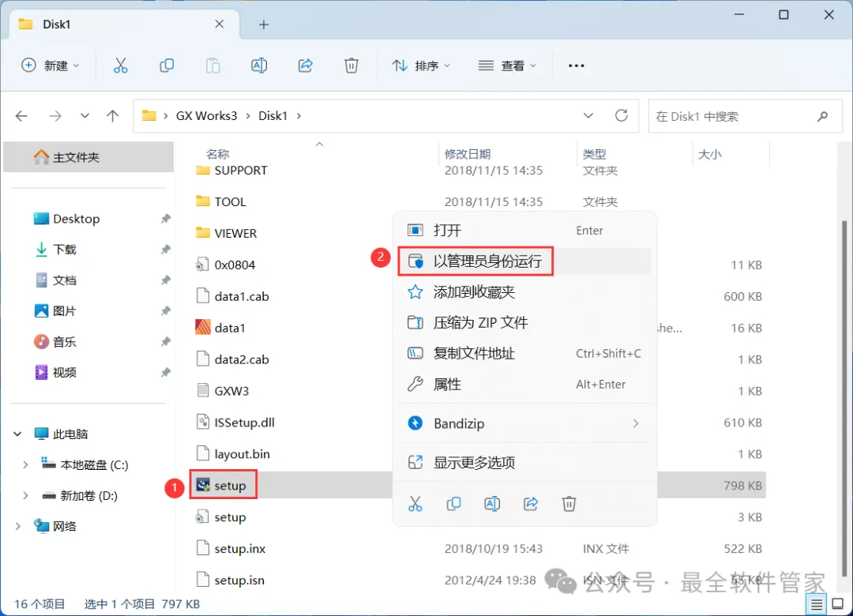Viewport: 853px width, 616px height.
Task: Open Desktop in the navigation pane
Action: coord(76,219)
